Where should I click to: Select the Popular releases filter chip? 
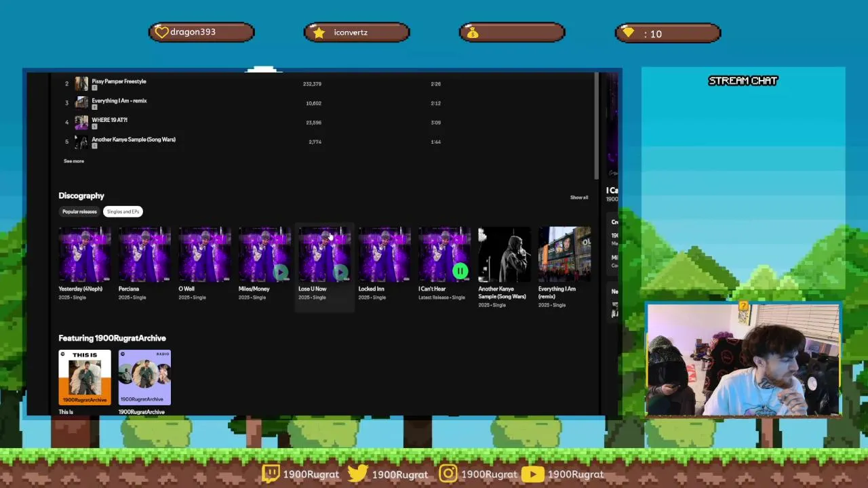(80, 211)
